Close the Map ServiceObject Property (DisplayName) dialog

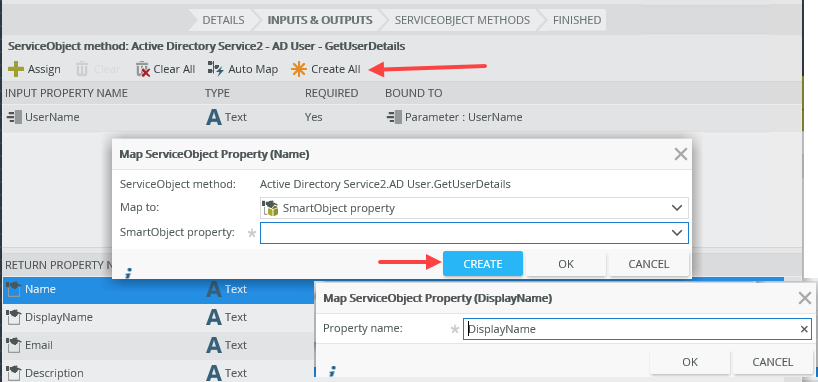[805, 298]
